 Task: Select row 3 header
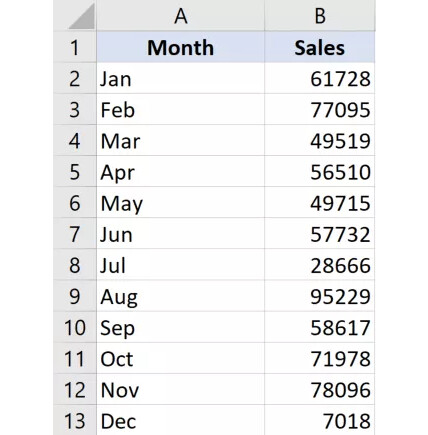(75, 110)
